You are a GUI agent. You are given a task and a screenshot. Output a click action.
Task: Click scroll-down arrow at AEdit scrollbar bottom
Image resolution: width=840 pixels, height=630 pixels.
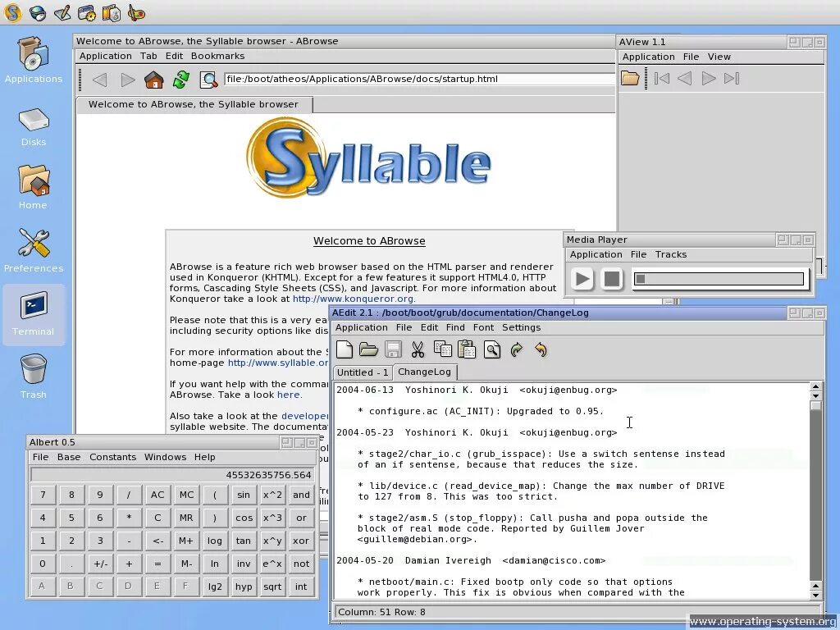[x=815, y=595]
